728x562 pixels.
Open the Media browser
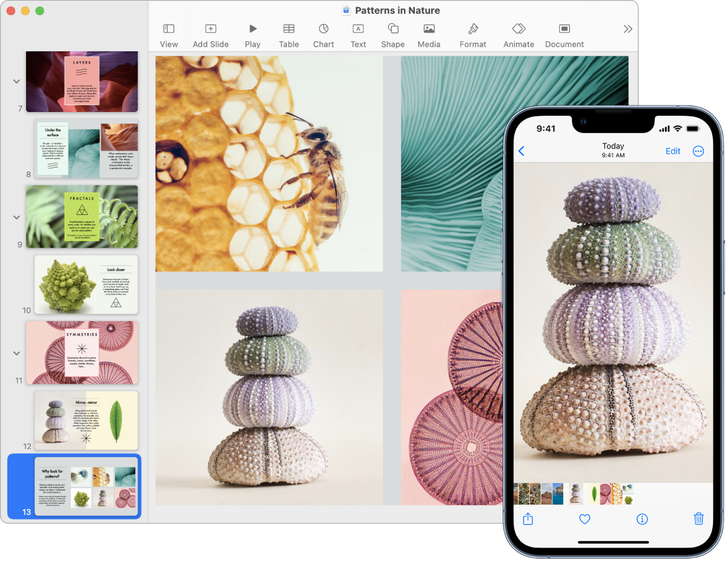tap(429, 33)
